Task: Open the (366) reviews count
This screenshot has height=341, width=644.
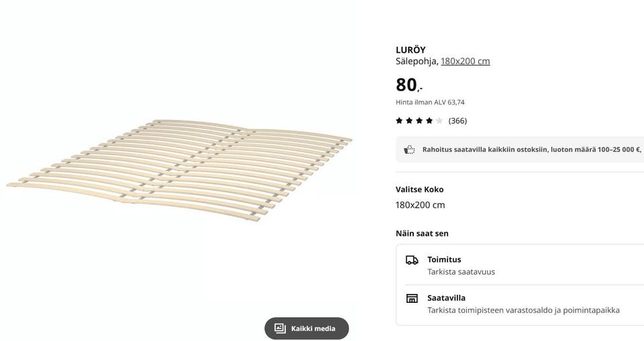Action: [458, 121]
